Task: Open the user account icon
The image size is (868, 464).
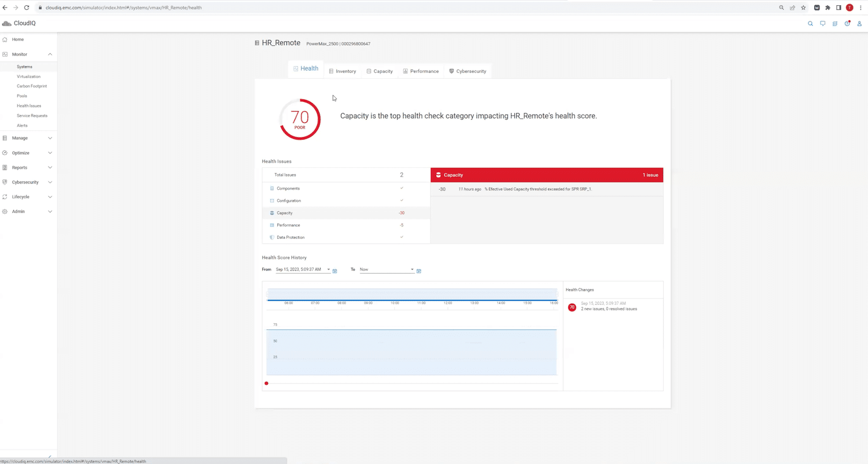Action: point(860,24)
